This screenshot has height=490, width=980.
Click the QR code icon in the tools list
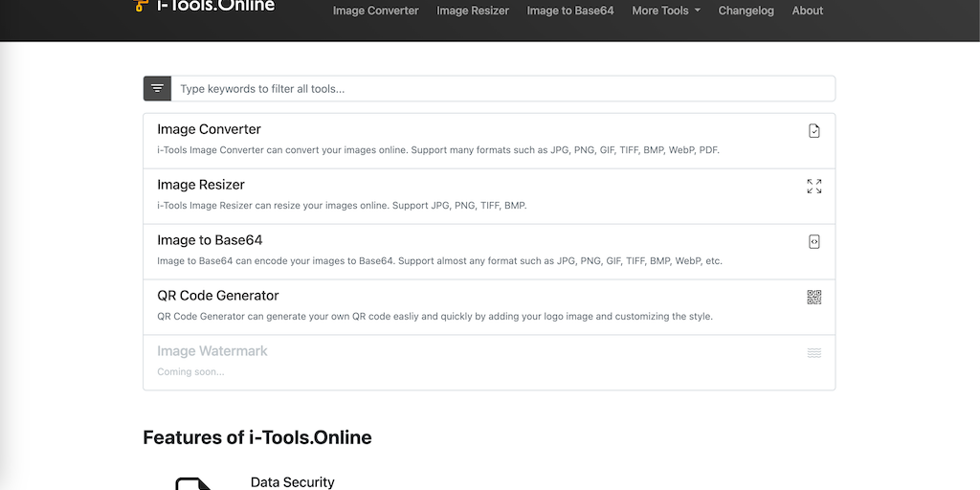(x=813, y=298)
